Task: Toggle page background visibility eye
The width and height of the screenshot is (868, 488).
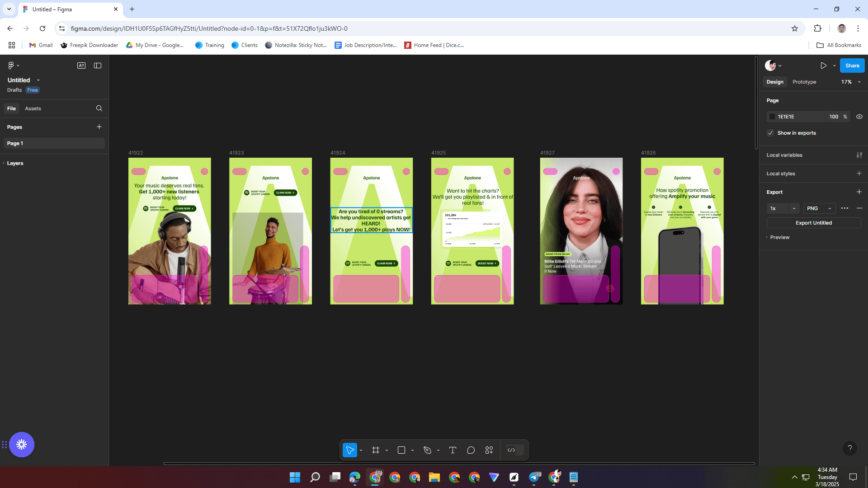Action: (x=859, y=117)
